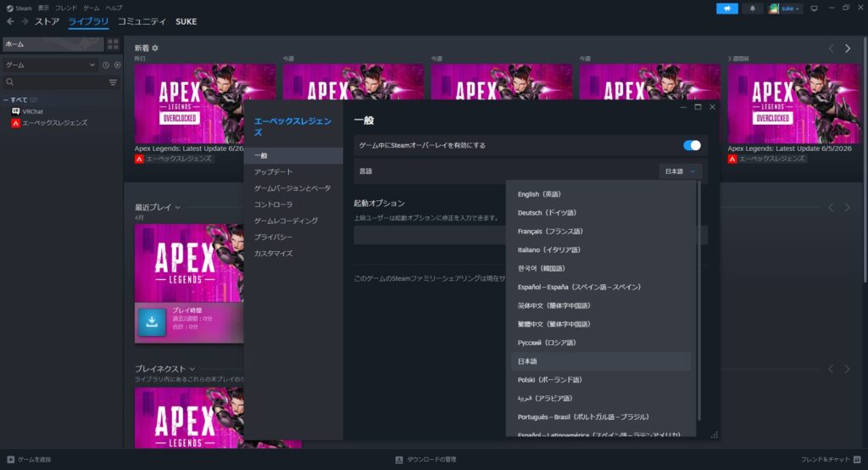Open the 表示 menu
This screenshot has height=470, width=868.
(43, 8)
